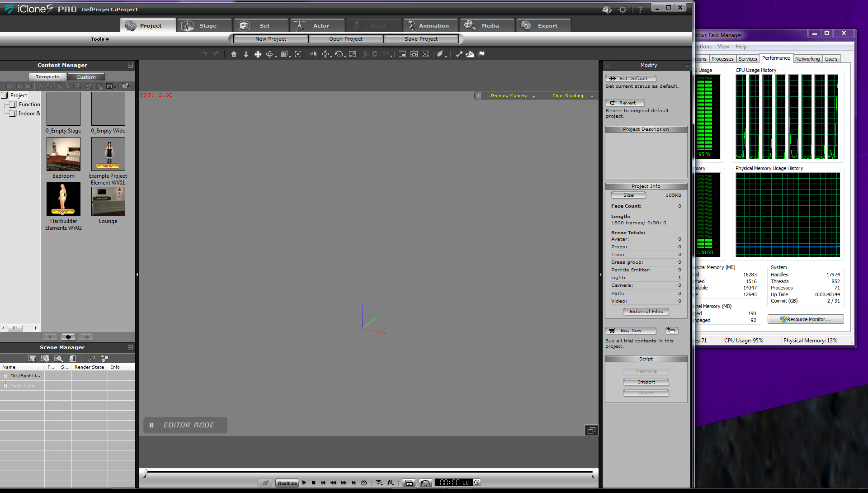
Task: Click the Buy Now cart icon button
Action: (x=631, y=331)
